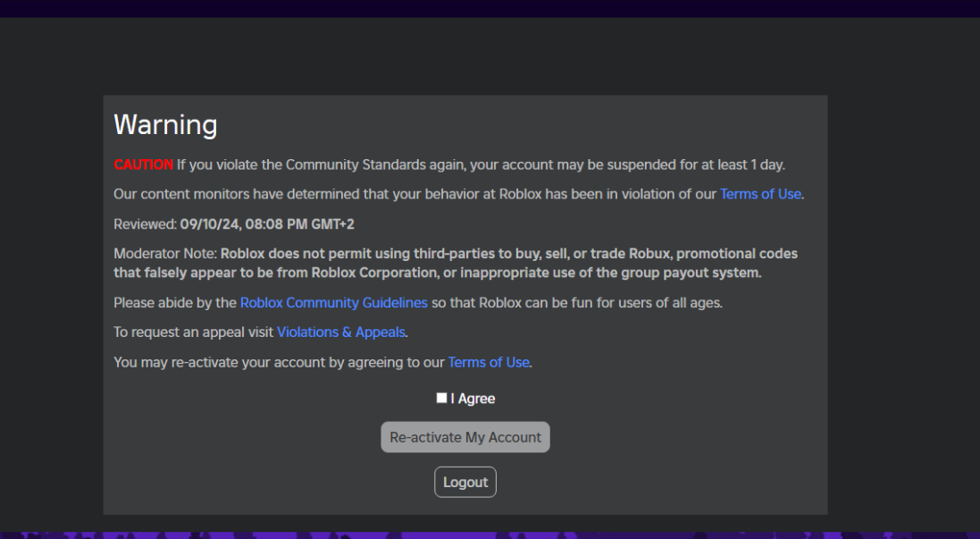The height and width of the screenshot is (539, 980).
Task: Click the bold moderator note about trading Robux
Action: pos(456,264)
